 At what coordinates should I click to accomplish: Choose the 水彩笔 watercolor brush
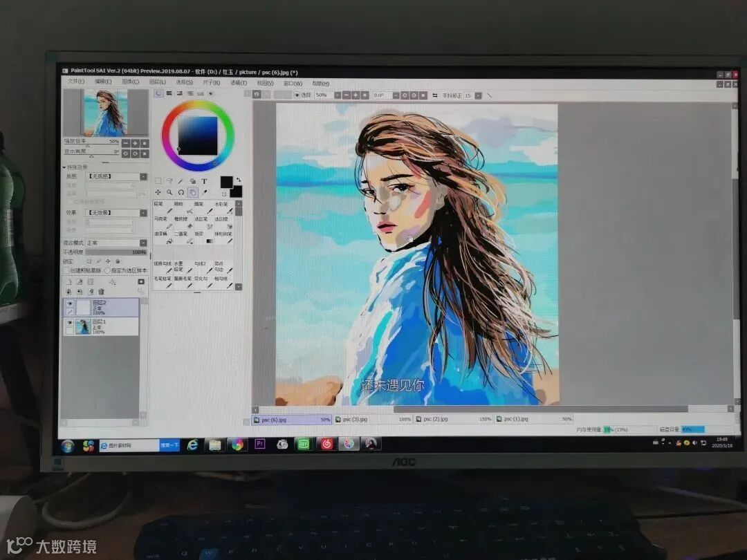pyautogui.click(x=223, y=207)
